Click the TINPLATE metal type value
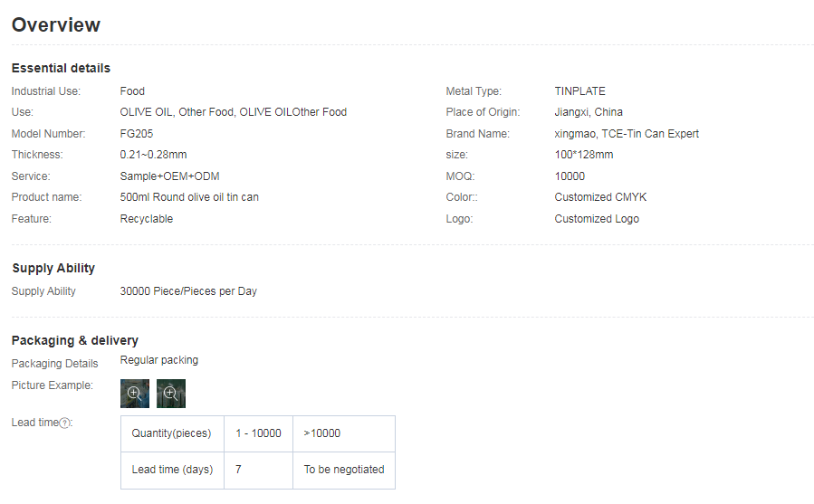This screenshot has width=814, height=504. point(579,91)
